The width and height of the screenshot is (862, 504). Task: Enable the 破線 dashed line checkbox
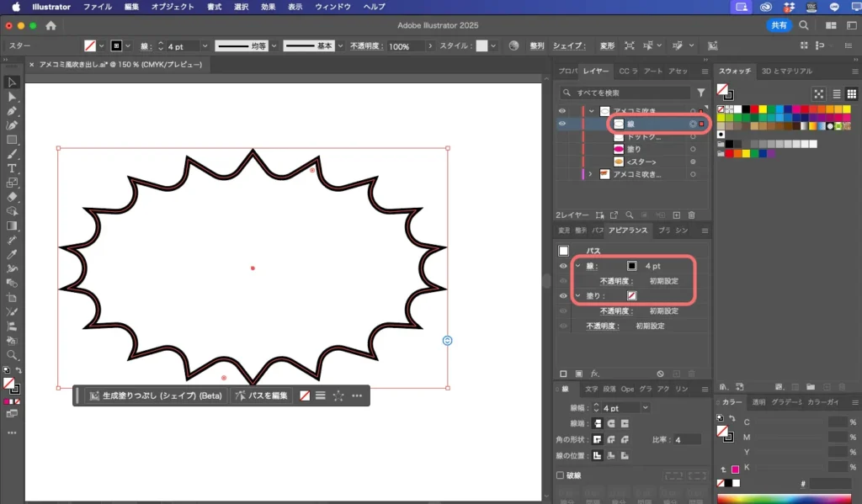(561, 475)
